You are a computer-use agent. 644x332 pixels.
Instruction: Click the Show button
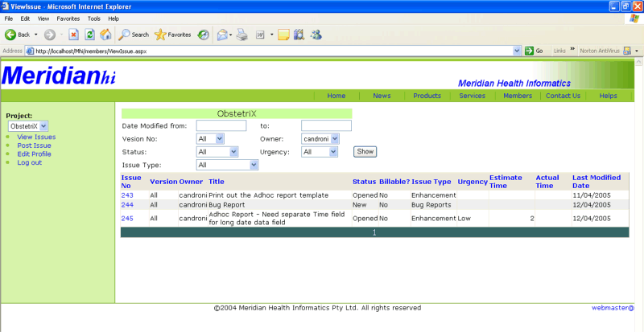tap(365, 151)
